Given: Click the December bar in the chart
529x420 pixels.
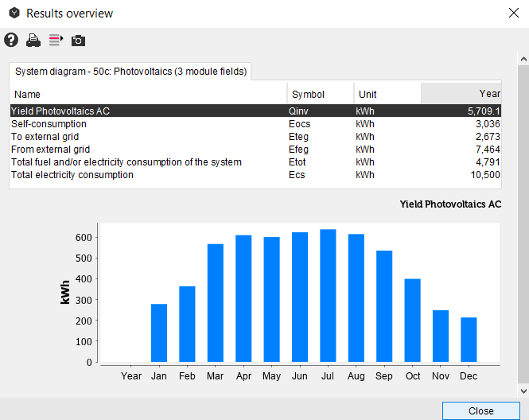Looking at the screenshot, I should click(x=469, y=340).
